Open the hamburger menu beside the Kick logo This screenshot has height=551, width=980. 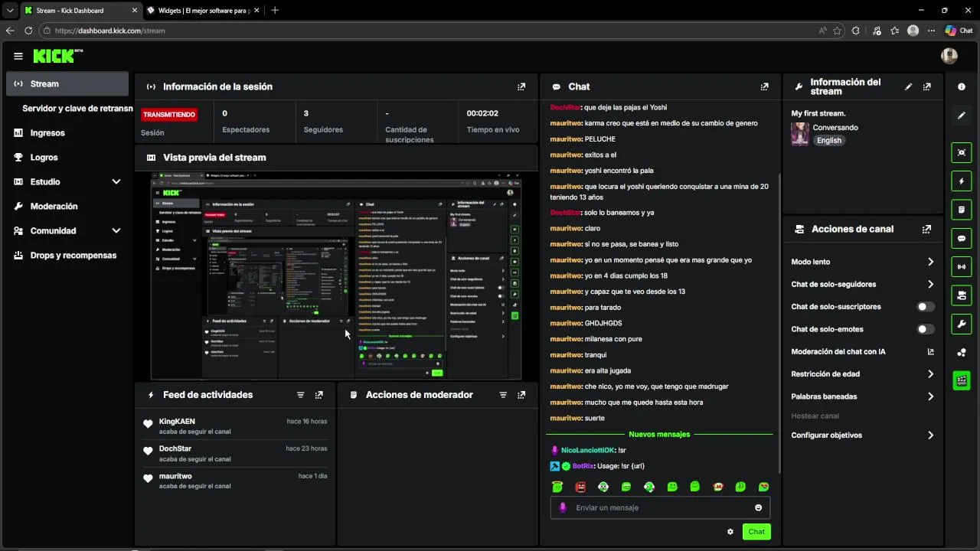[x=18, y=56]
